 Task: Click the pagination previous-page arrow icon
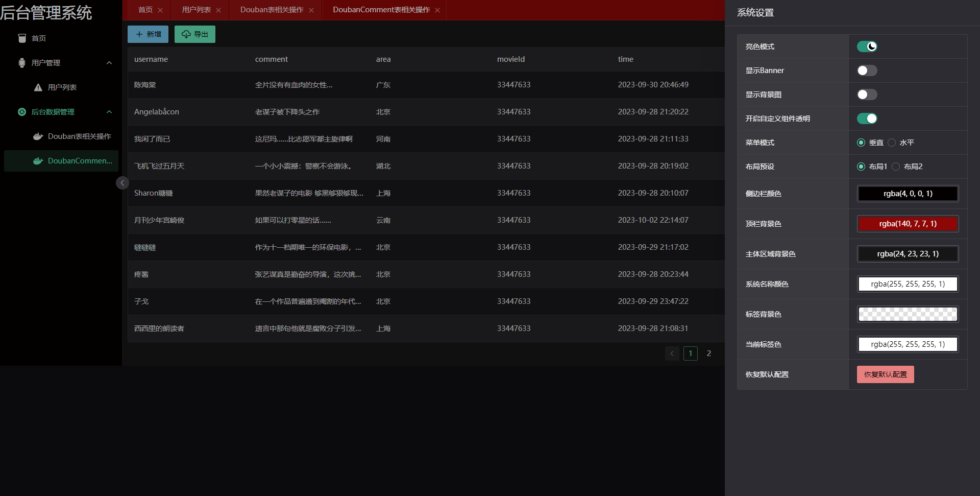[x=672, y=353]
